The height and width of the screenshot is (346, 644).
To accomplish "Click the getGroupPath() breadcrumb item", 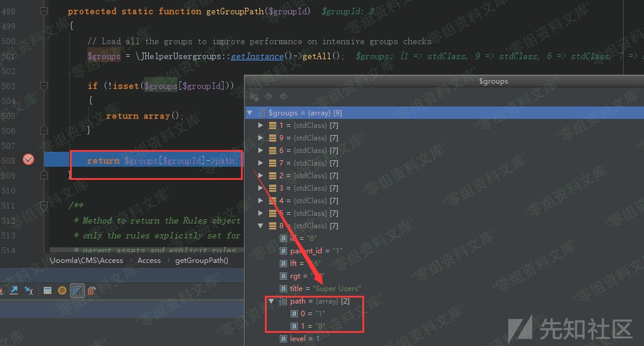I will coord(202,261).
